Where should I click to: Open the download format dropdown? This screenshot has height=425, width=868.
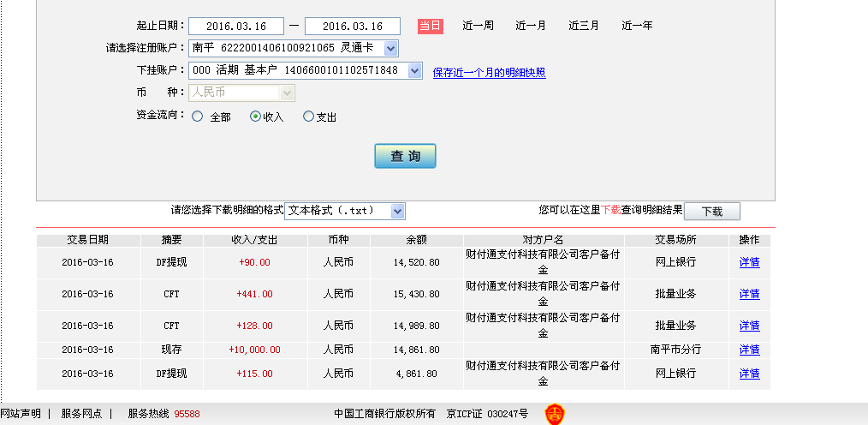tap(396, 211)
